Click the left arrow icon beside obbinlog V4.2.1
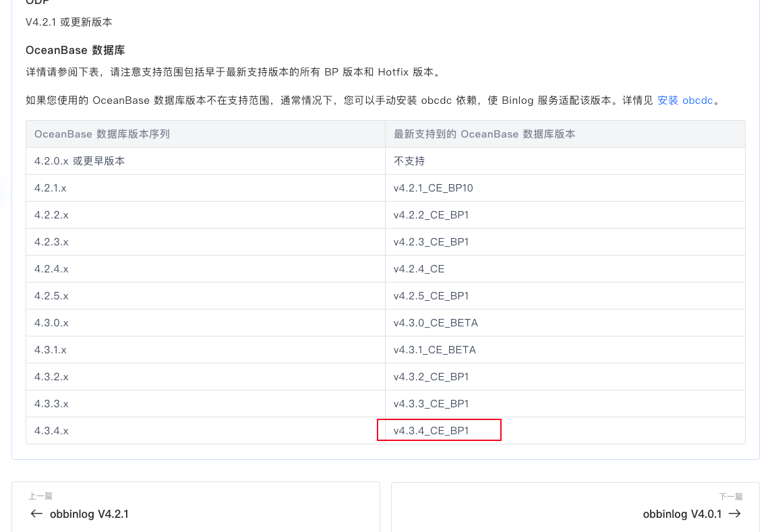This screenshot has width=778, height=532. tap(36, 514)
